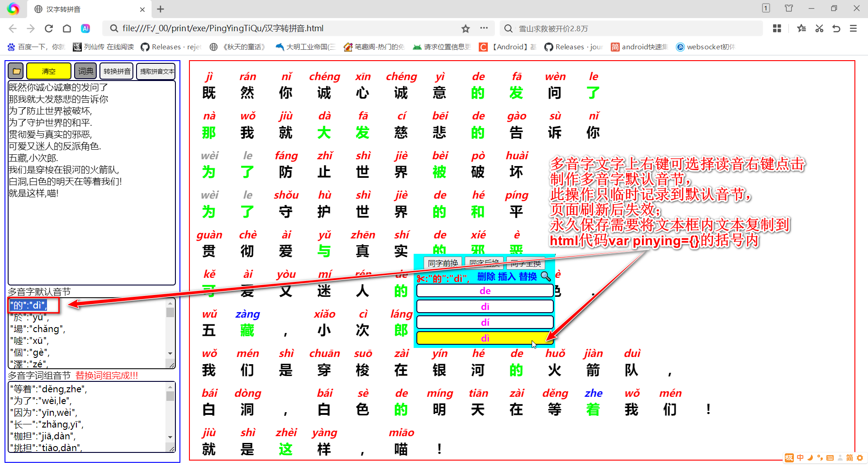Screen dimensions: 868x466
Task: Open the 【Android】 bookmark
Action: [x=508, y=47]
